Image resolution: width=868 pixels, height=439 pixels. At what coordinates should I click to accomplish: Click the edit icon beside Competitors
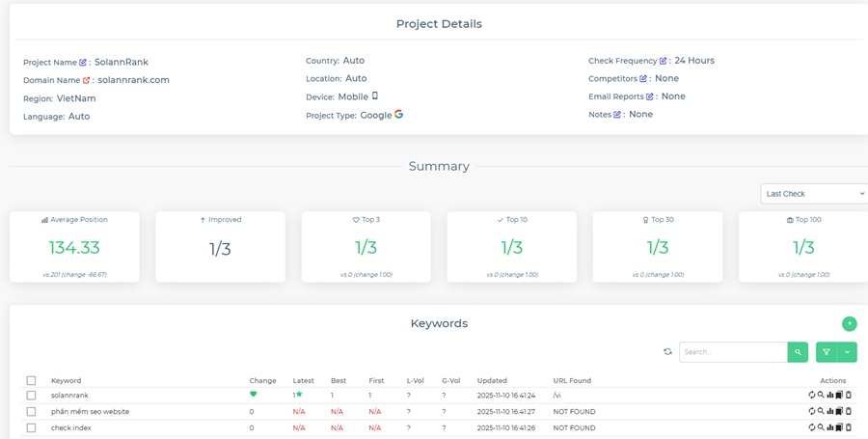[643, 79]
